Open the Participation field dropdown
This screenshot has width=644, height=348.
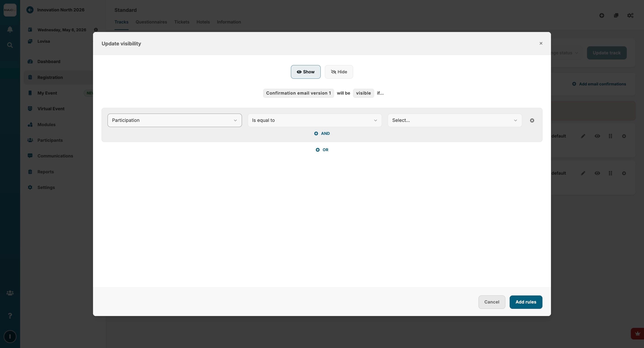pyautogui.click(x=174, y=121)
